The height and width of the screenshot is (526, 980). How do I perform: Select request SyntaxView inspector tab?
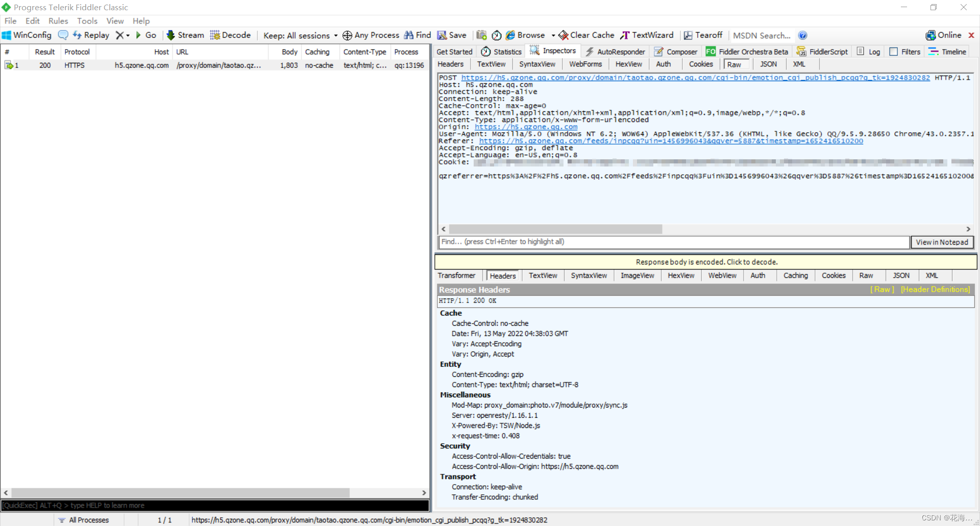pos(537,64)
